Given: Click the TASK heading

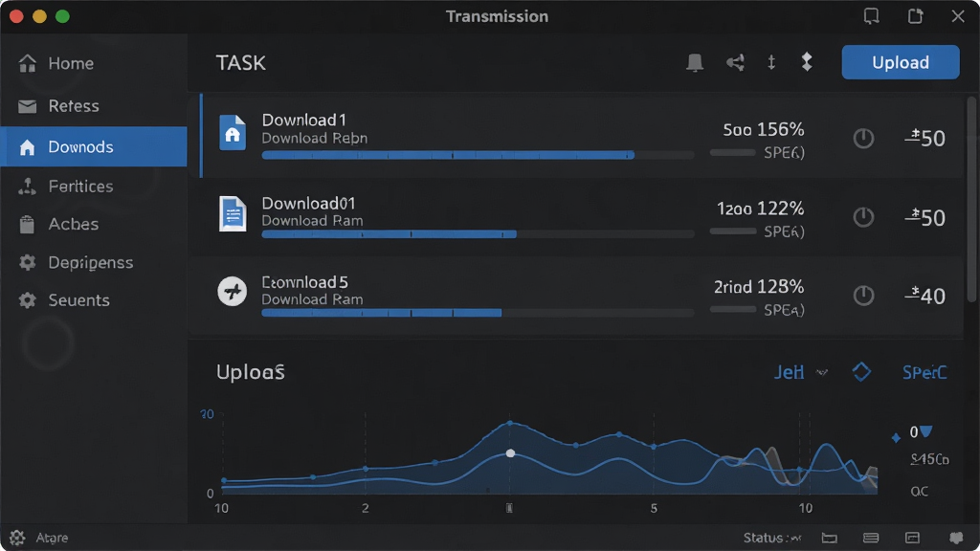Looking at the screenshot, I should pos(240,63).
